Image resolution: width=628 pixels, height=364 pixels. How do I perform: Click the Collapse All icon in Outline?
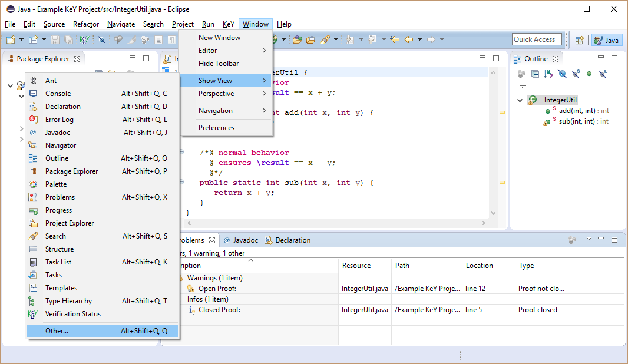(535, 74)
